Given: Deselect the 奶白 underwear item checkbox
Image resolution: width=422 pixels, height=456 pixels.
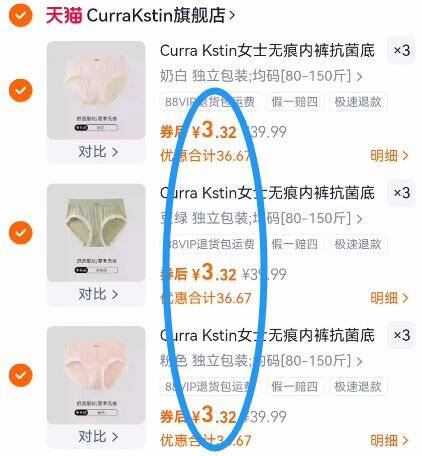Looking at the screenshot, I should (20, 90).
